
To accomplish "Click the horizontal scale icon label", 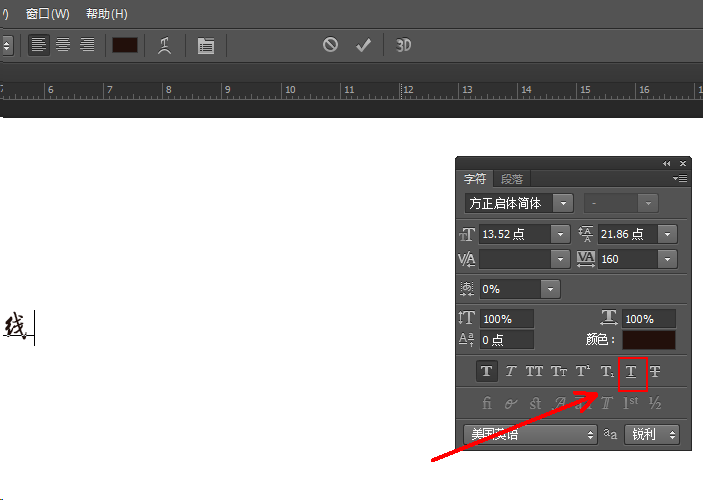I will [x=609, y=317].
